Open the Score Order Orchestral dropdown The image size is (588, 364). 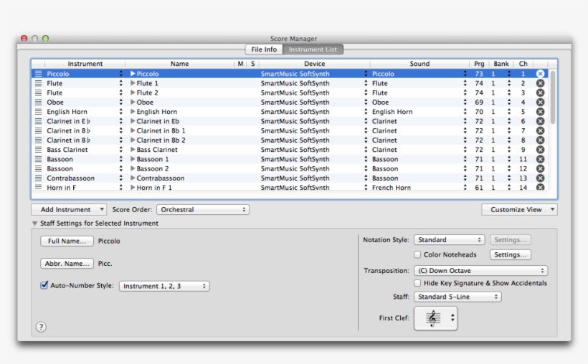point(203,209)
